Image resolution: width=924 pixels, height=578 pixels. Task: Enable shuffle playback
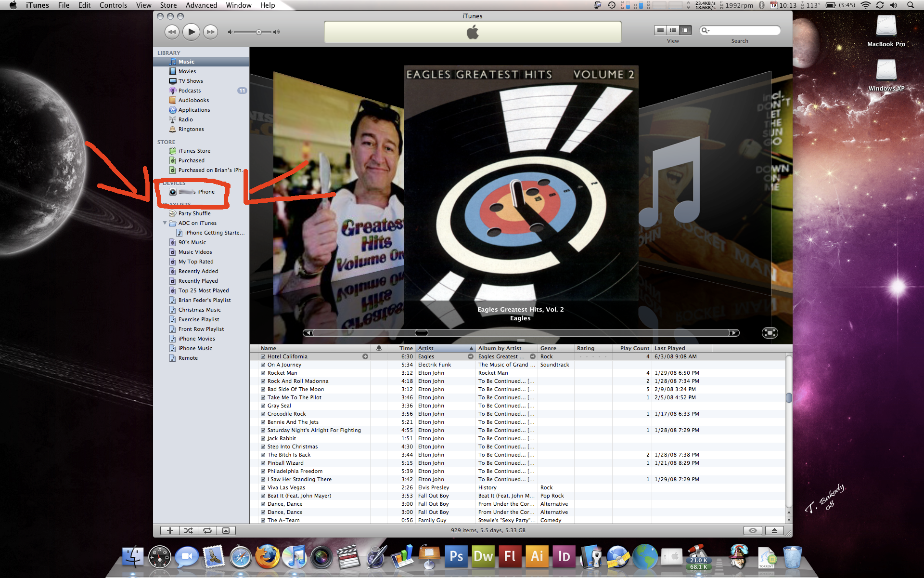click(188, 530)
